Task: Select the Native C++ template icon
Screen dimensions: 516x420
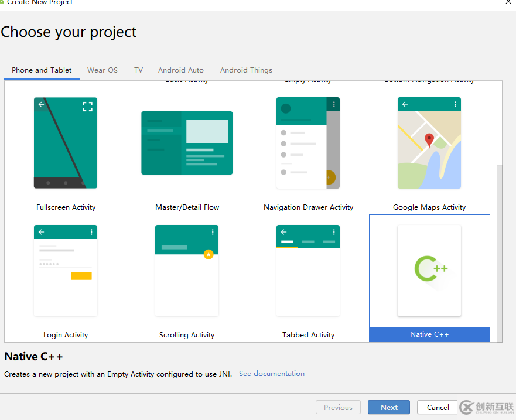Action: tap(429, 270)
